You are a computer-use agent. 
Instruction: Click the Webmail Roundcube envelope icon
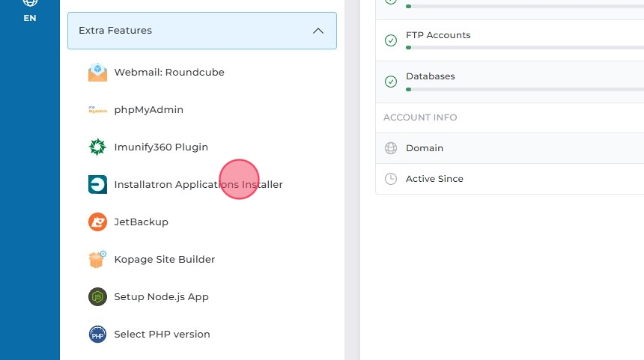point(97,73)
